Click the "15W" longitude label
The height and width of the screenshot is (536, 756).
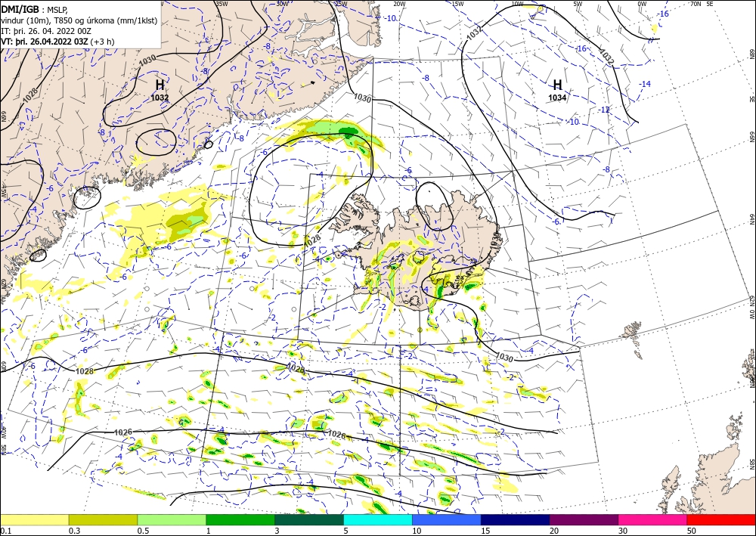coord(457,4)
